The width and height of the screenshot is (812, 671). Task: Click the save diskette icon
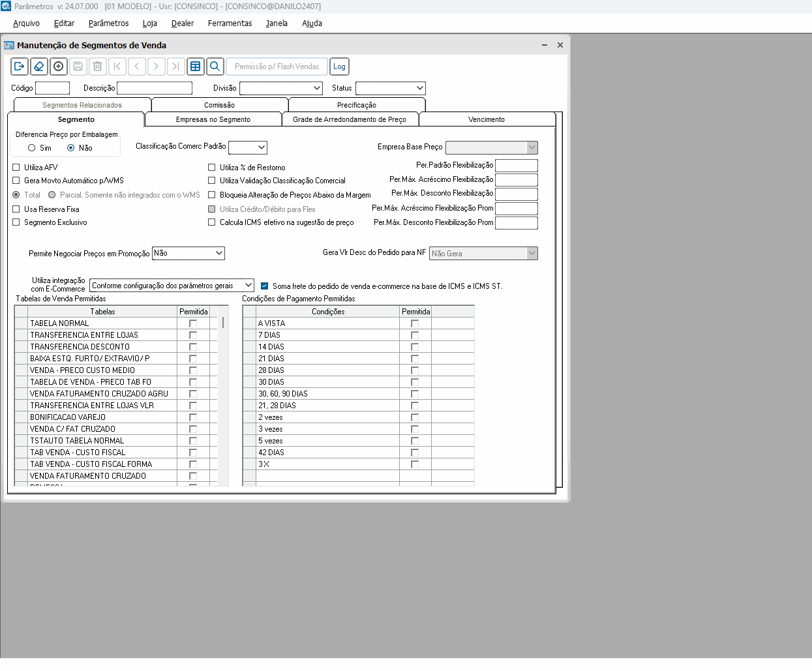pyautogui.click(x=78, y=67)
